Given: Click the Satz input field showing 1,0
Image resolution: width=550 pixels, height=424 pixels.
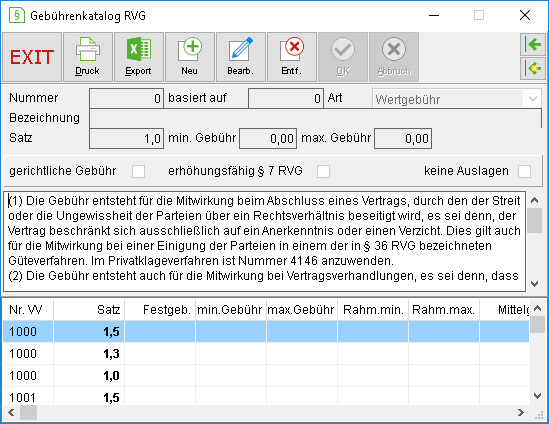Looking at the screenshot, I should tap(126, 139).
